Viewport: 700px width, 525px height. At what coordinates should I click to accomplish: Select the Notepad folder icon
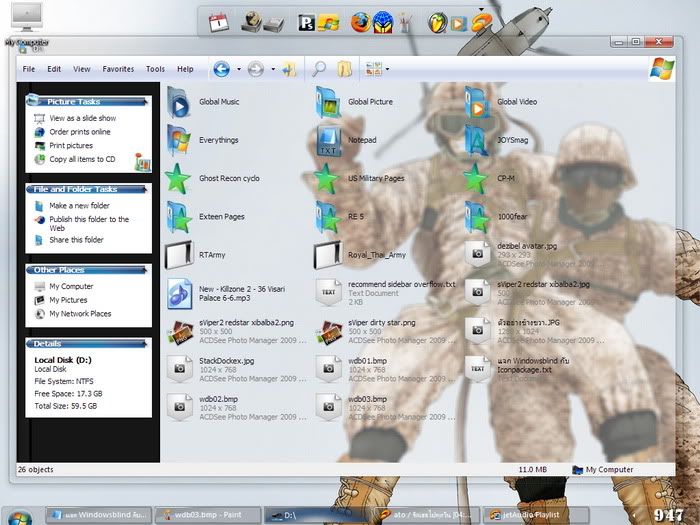(x=328, y=140)
